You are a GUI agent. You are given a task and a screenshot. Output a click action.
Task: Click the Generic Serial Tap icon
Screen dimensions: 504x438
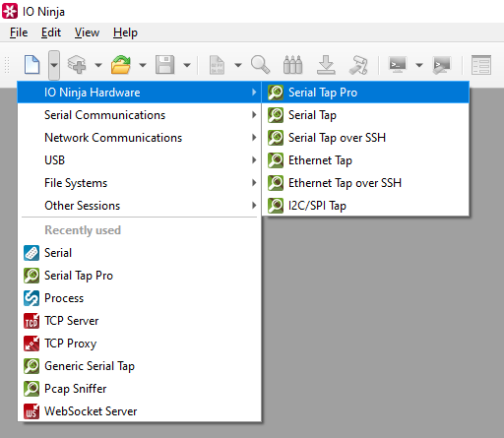(31, 366)
